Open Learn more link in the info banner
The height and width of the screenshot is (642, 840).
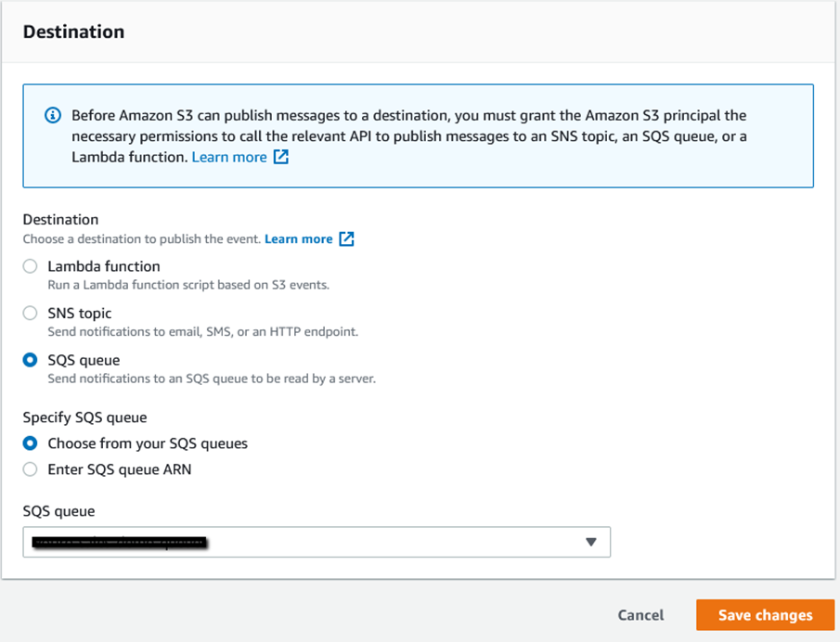229,157
